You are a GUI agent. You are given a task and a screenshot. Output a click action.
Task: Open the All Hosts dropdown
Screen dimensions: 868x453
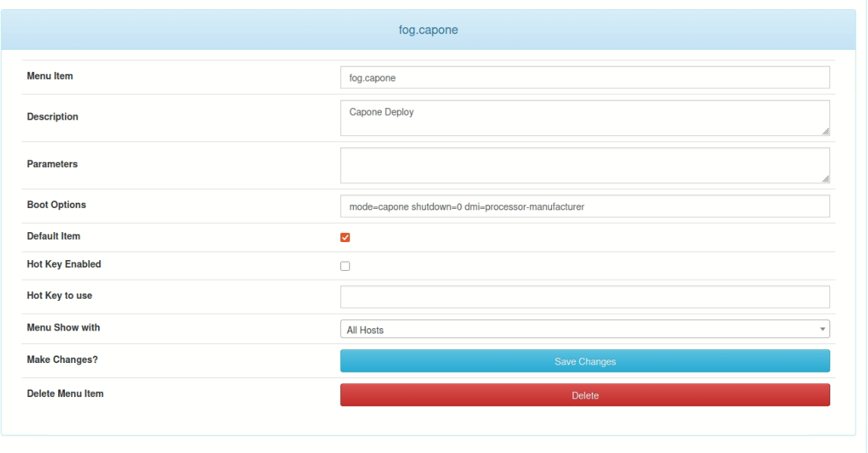pos(584,330)
